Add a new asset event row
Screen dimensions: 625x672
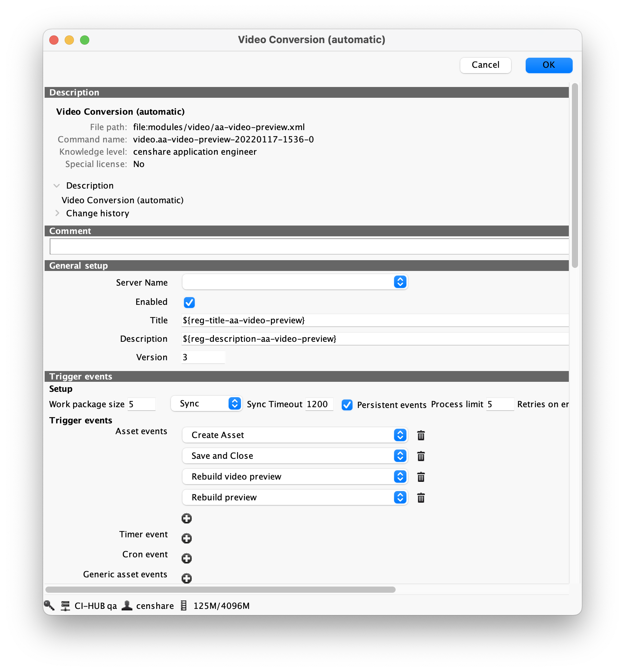[x=187, y=518]
